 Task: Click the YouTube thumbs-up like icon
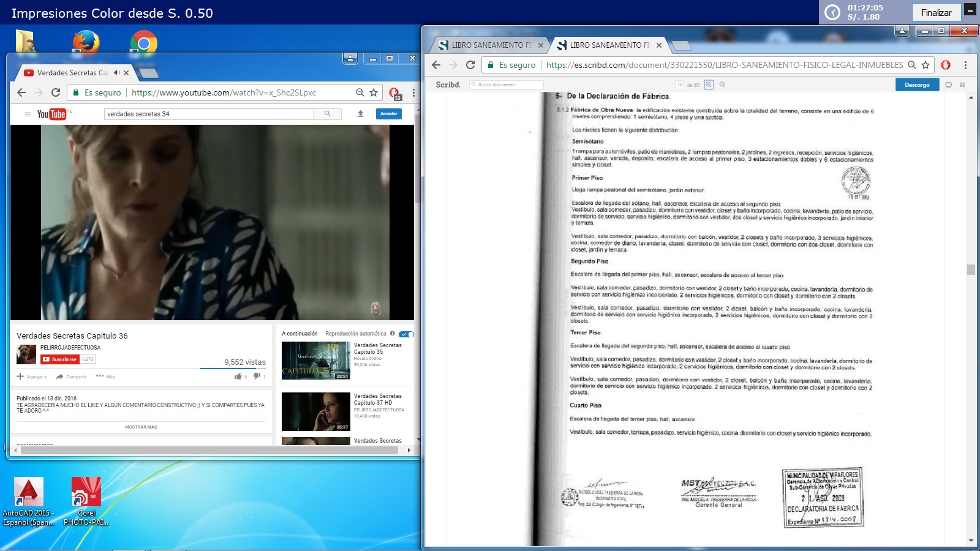(238, 377)
